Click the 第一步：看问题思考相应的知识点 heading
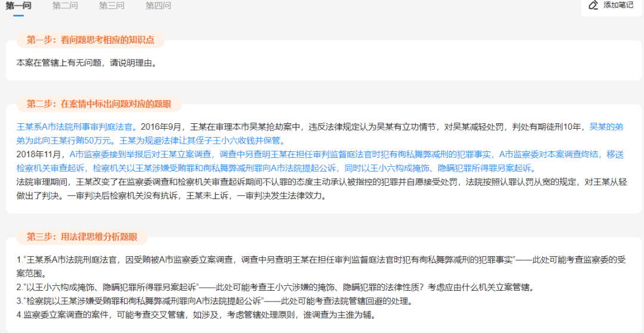 pyautogui.click(x=91, y=40)
